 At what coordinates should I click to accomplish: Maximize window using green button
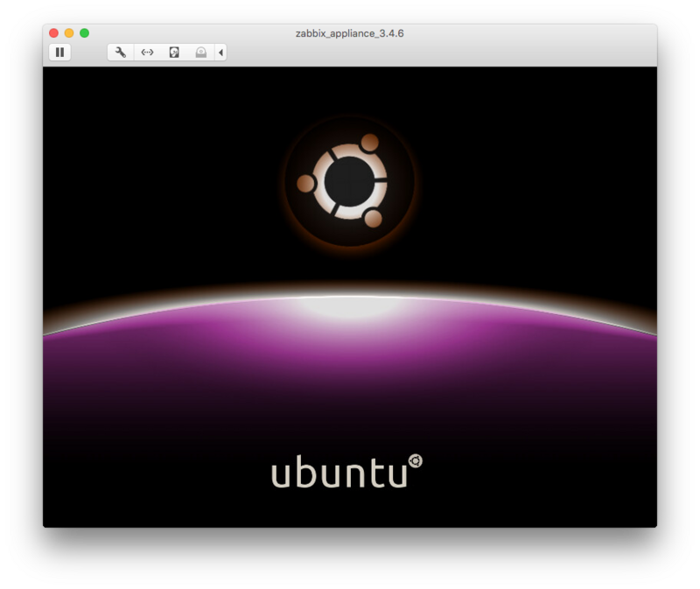coord(84,33)
